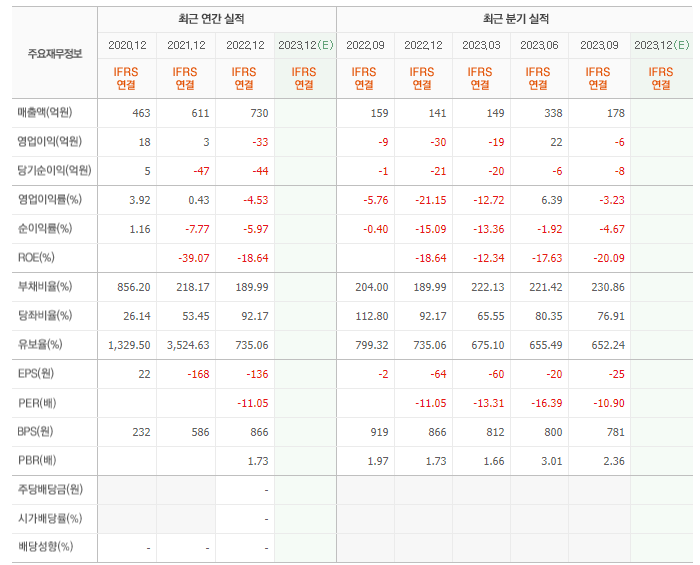700x565 pixels.
Task: Click the '최근 분기 실적' header
Action: click(516, 19)
